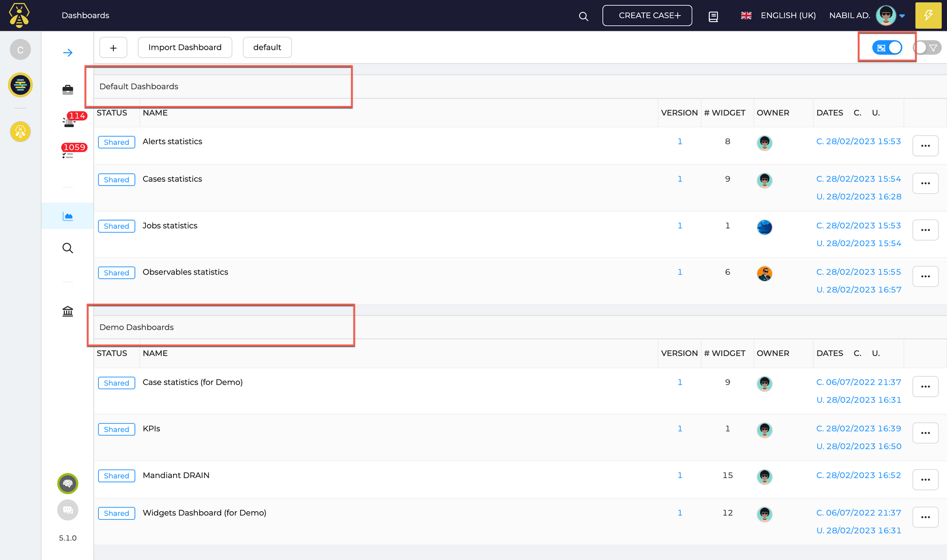
Task: Click the CREATE CASE+ button
Action: pos(647,16)
